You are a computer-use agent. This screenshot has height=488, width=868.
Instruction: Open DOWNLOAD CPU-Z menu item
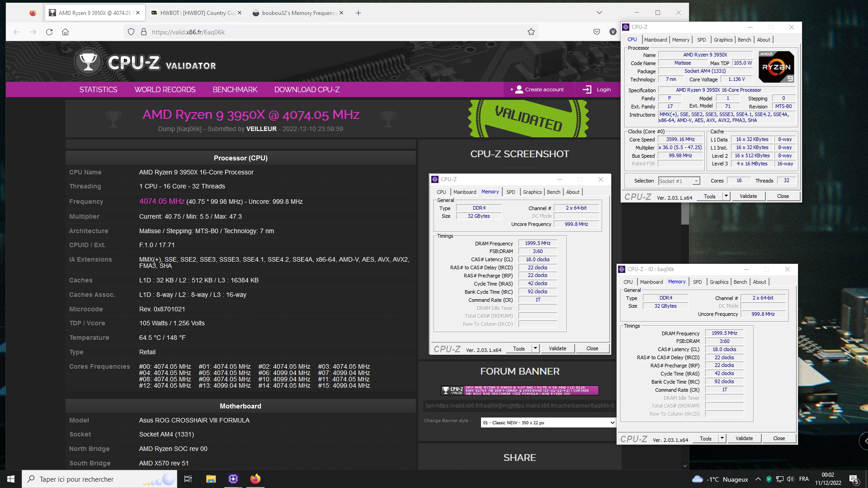pyautogui.click(x=307, y=89)
